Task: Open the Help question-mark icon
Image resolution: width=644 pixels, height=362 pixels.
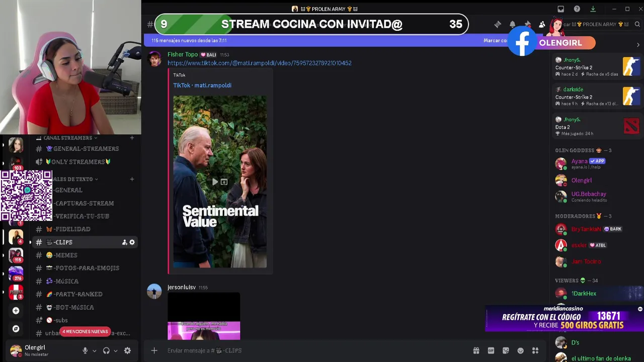Action: point(577,9)
